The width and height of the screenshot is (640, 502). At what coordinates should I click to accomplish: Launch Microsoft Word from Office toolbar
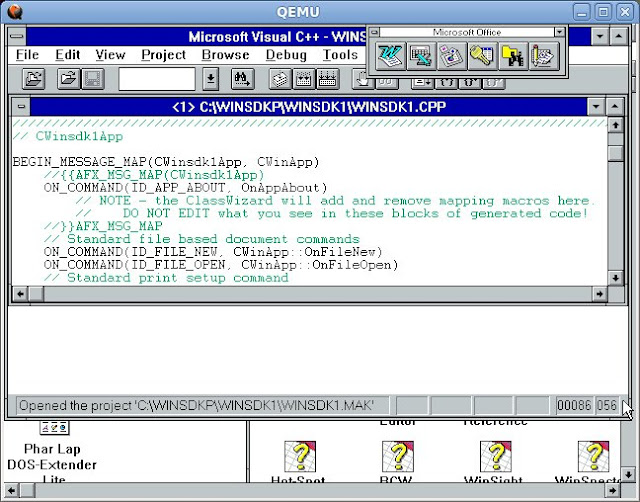391,56
